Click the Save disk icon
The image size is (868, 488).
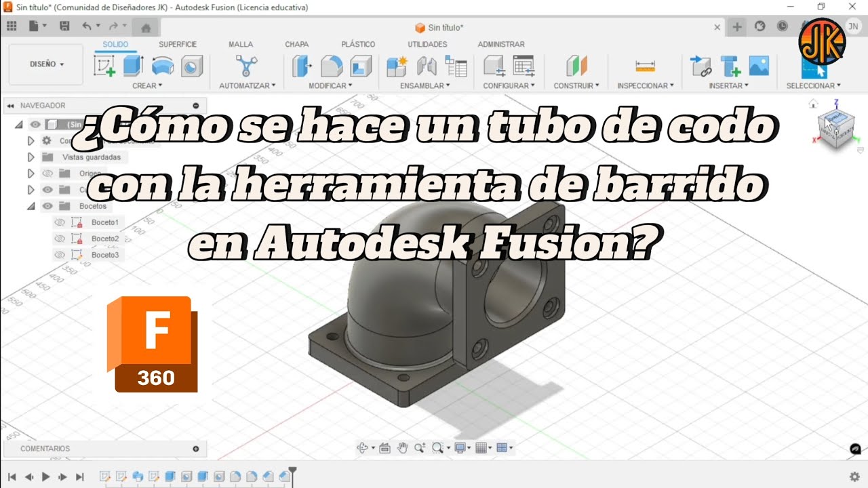pyautogui.click(x=64, y=26)
